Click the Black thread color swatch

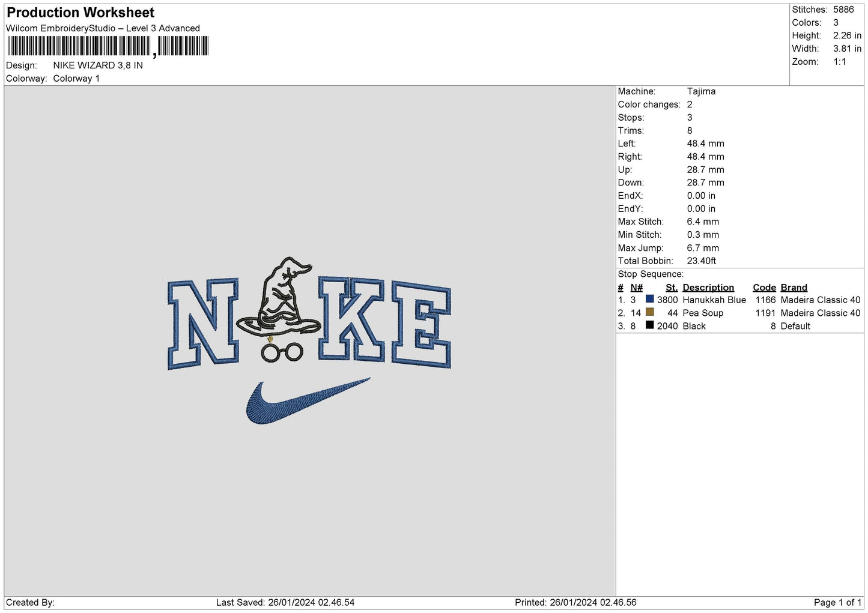pos(649,325)
